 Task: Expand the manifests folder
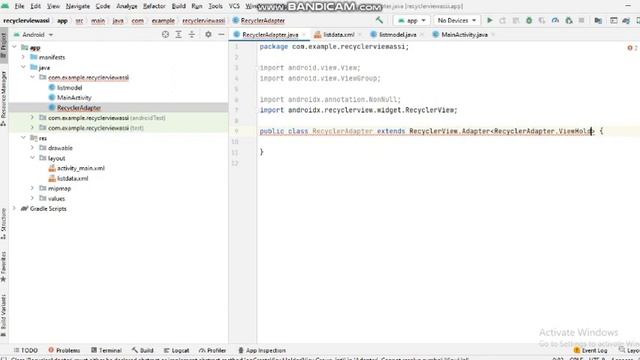coord(24,57)
